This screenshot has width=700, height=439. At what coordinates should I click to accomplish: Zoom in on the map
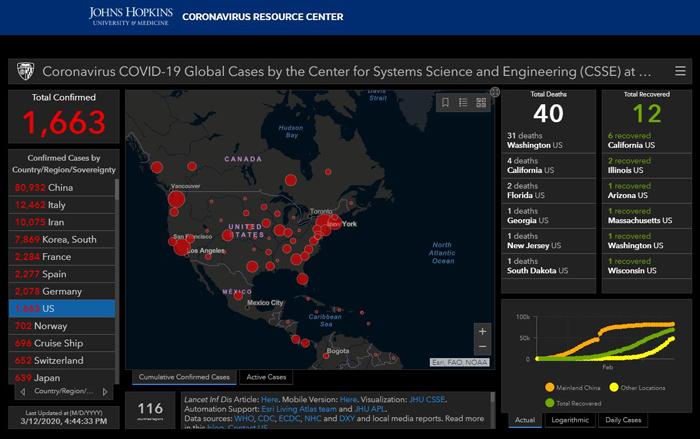[x=483, y=331]
